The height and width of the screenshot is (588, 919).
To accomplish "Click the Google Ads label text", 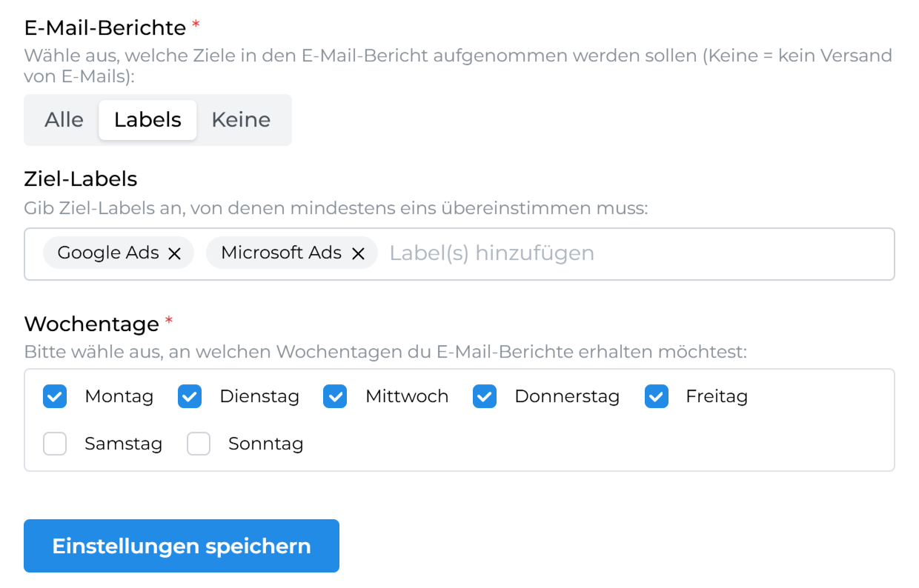I will (108, 253).
